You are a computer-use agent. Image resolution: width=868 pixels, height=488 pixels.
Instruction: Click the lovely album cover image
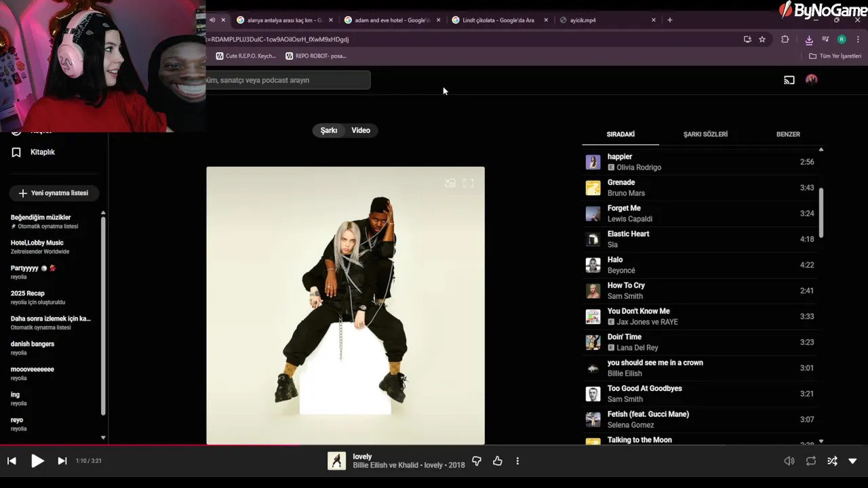[x=345, y=305]
